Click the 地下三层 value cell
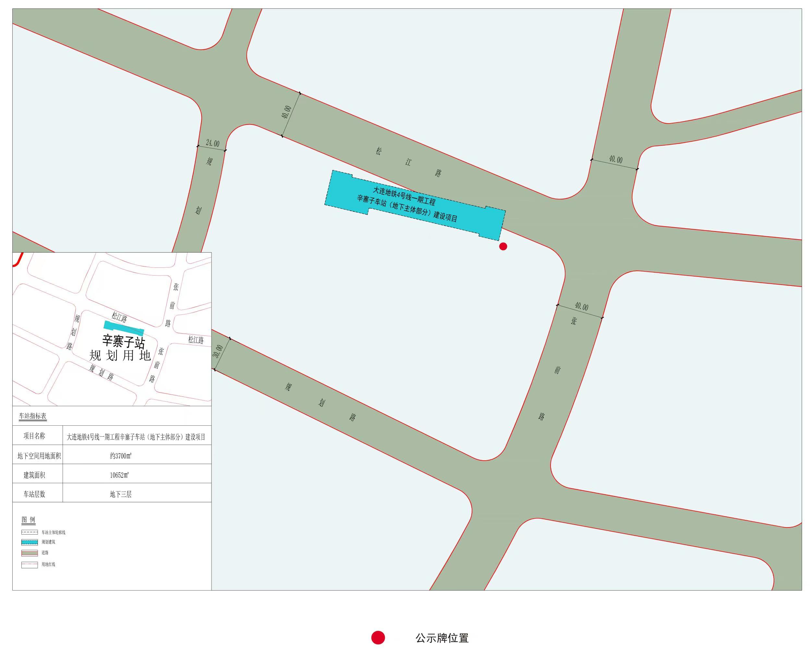812x649 pixels. pos(121,494)
